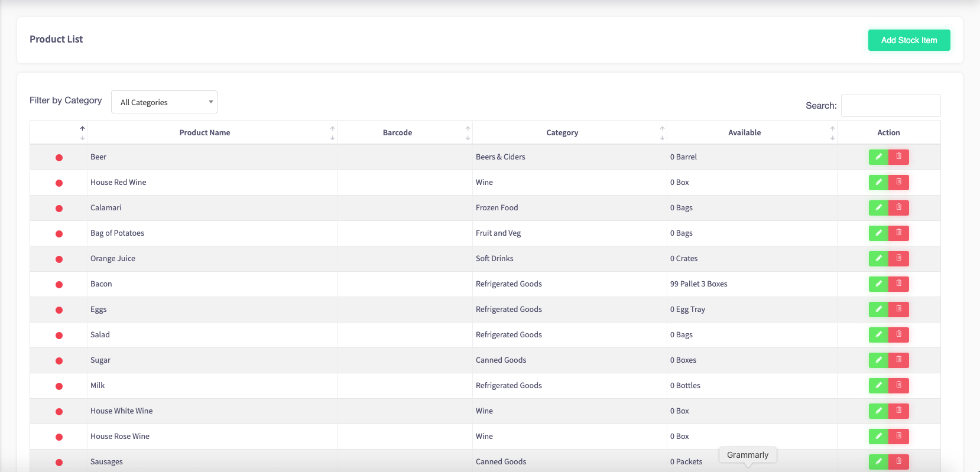The height and width of the screenshot is (472, 980).
Task: Delete the Sugar row via the trash icon
Action: coord(898,360)
